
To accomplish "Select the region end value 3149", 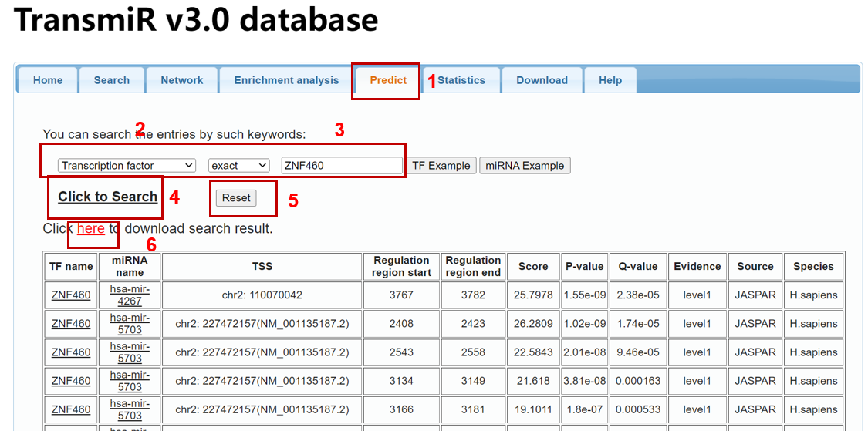I will (x=473, y=381).
